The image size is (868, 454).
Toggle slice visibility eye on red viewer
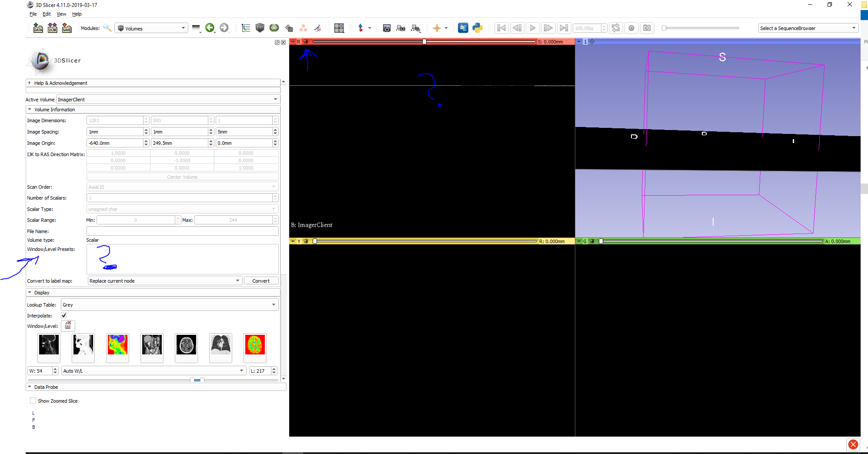(306, 42)
